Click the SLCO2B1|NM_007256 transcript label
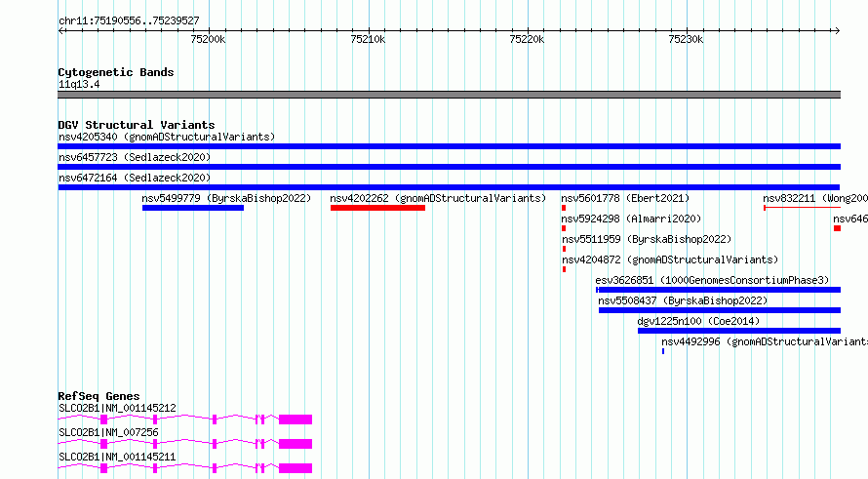The width and height of the screenshot is (868, 479). pyautogui.click(x=108, y=432)
